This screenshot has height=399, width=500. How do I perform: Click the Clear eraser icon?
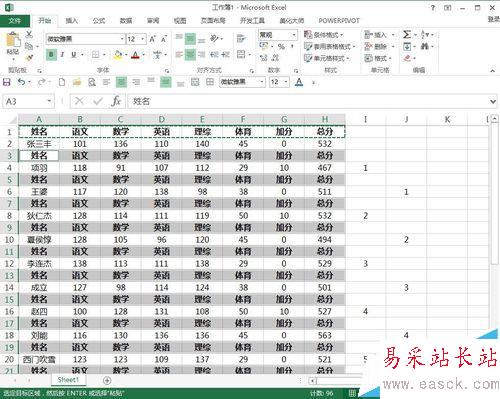pyautogui.click(x=407, y=58)
